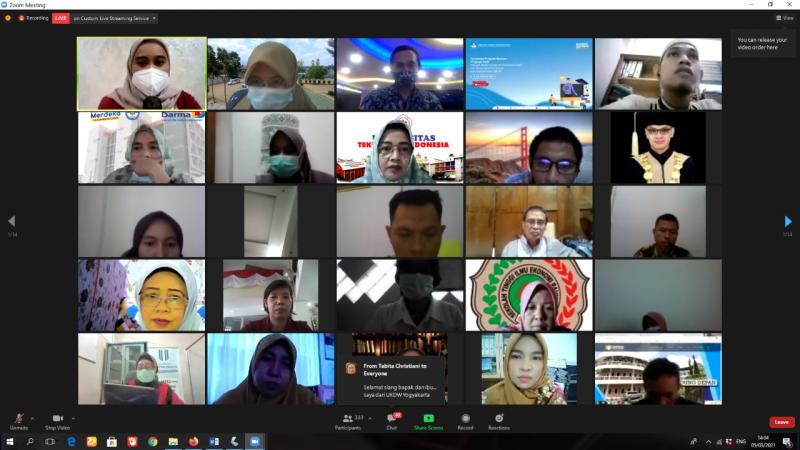Screen dimensions: 800x450
Task: Open the Windows Start menu
Action: click(10, 441)
